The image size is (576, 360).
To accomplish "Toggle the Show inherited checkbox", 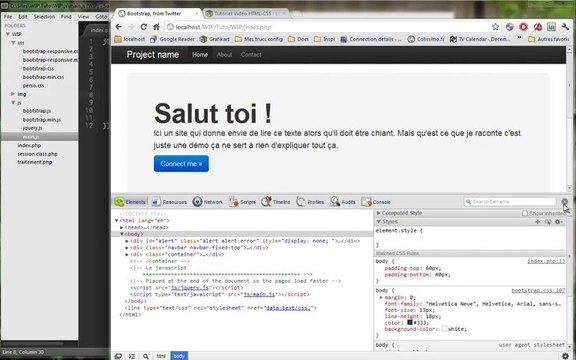I will (x=525, y=213).
